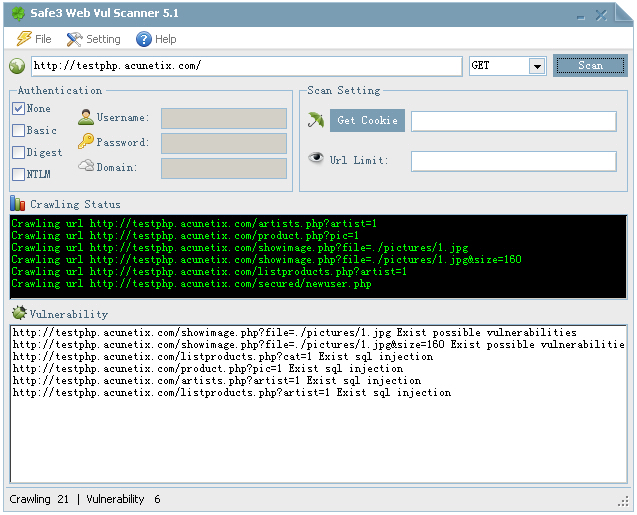The width and height of the screenshot is (637, 515).
Task: Enable Basic authentication checkbox
Action: coord(19,130)
